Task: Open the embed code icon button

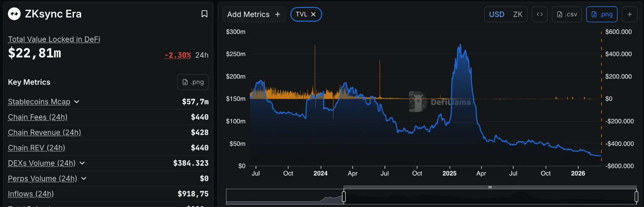Action: coord(540,14)
